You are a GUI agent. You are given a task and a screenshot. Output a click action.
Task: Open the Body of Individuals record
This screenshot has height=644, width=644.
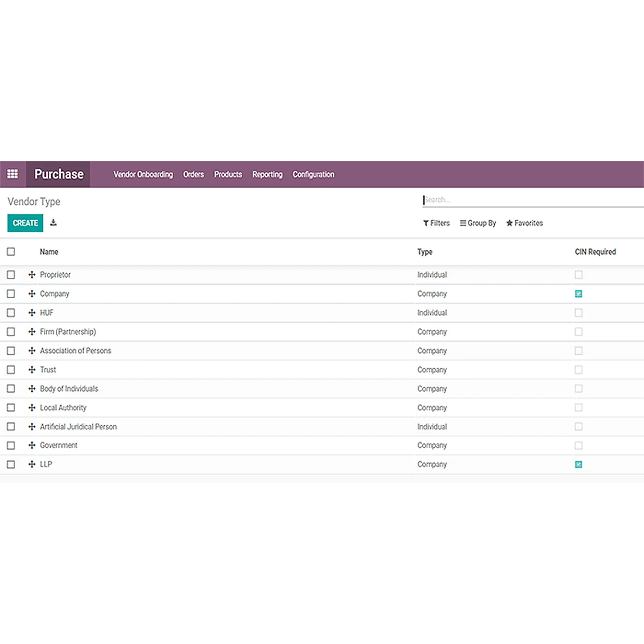69,388
